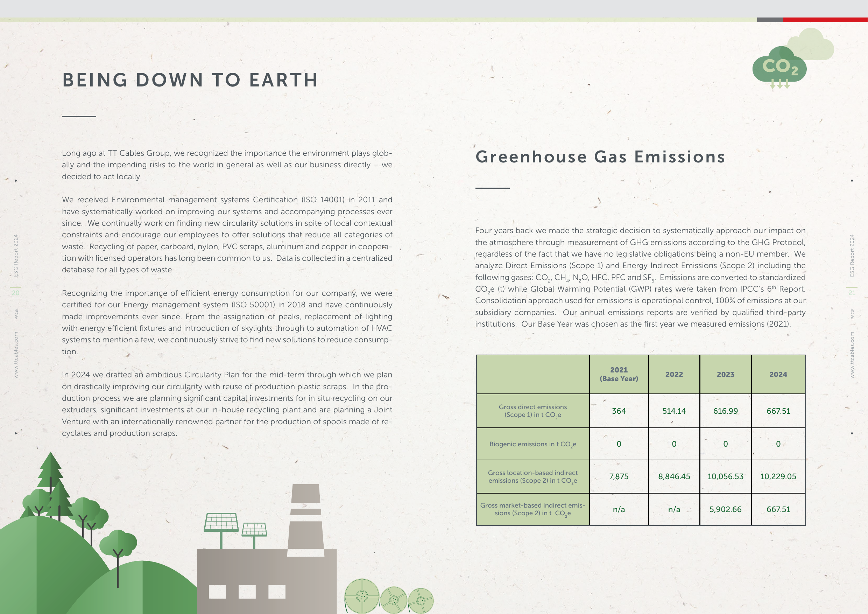Click the 2022 market-based "n/a" cell
This screenshot has width=868, height=614.
tap(674, 509)
